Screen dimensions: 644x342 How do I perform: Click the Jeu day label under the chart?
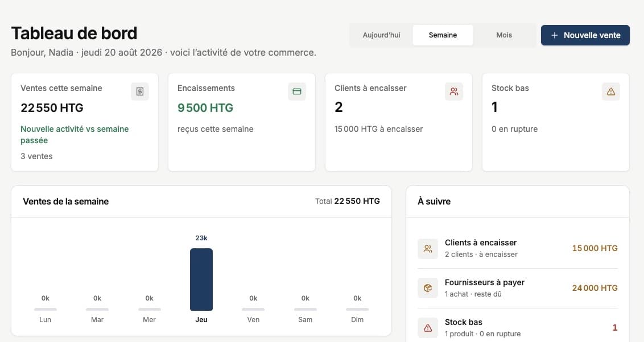pyautogui.click(x=201, y=319)
